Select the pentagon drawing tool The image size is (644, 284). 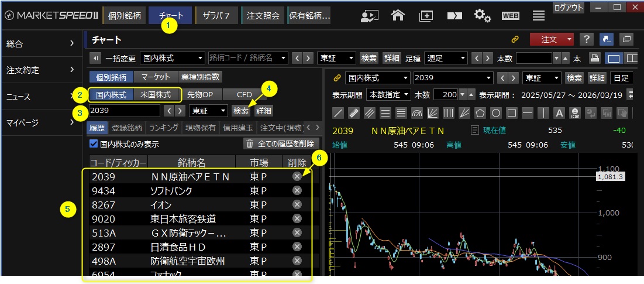(480, 112)
